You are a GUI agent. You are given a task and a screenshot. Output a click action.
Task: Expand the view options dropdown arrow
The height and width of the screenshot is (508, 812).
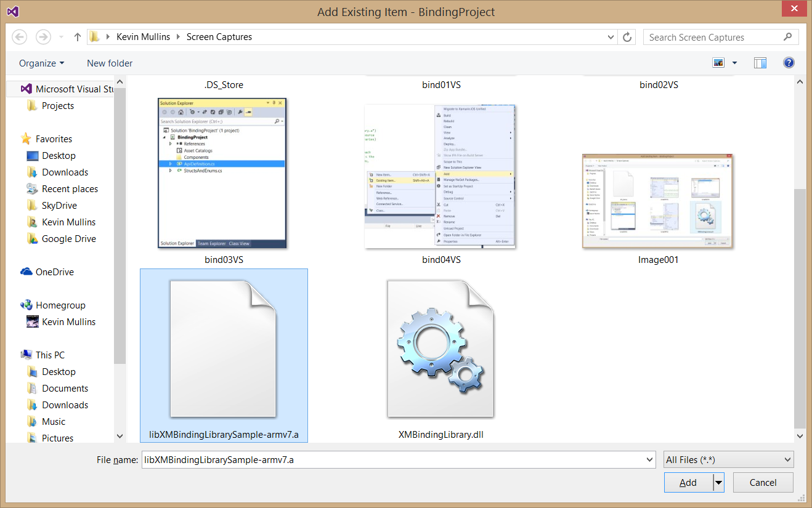click(x=734, y=63)
